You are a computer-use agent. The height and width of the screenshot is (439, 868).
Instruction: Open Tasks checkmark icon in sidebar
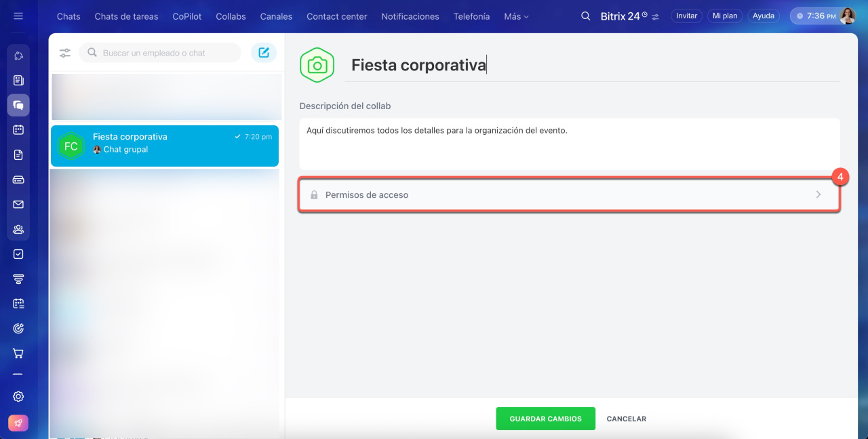tap(18, 254)
